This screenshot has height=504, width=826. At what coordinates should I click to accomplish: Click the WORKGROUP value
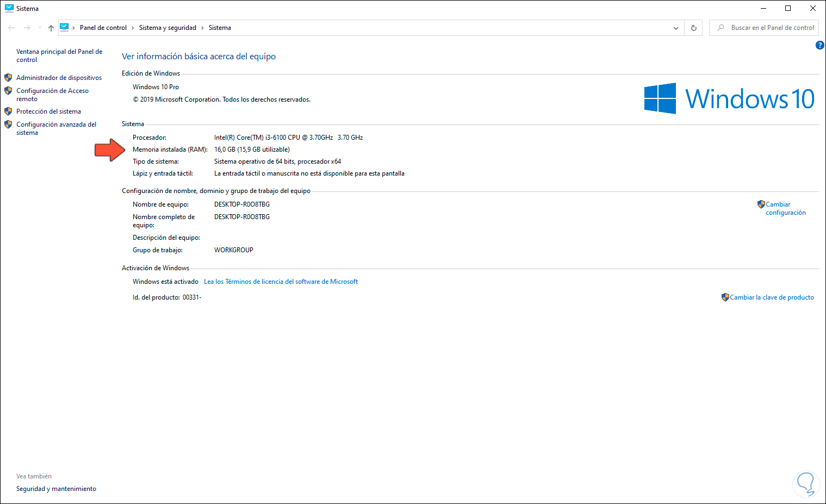click(x=234, y=250)
